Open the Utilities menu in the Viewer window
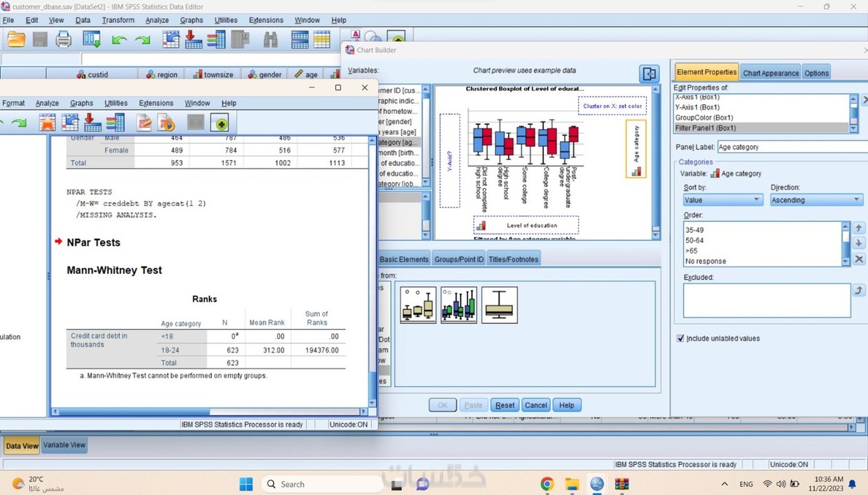 point(116,103)
